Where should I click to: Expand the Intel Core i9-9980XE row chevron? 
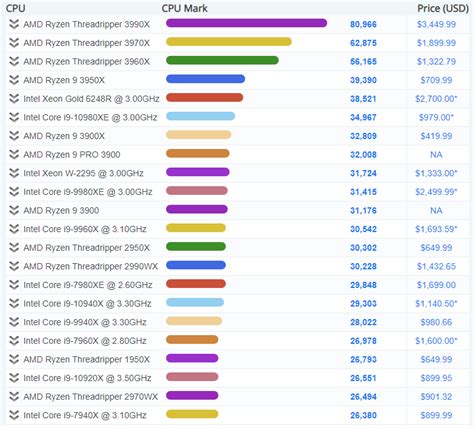click(14, 192)
